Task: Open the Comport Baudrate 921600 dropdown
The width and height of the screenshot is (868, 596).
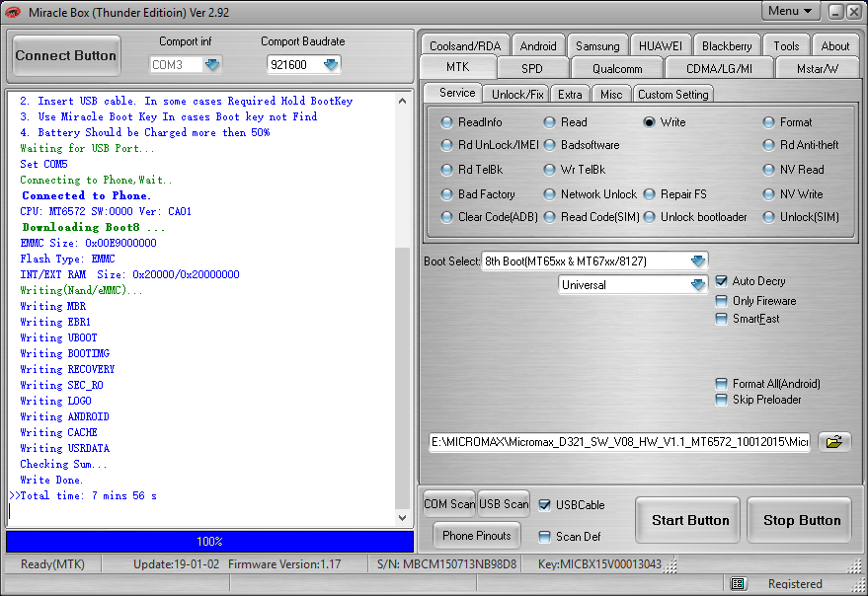Action: [x=331, y=65]
